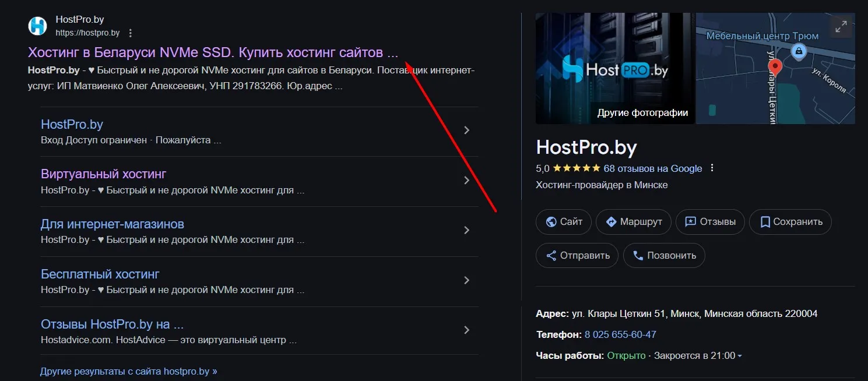Viewport: 868px width, 381px height.
Task: Expand the chevron beside Бесплатный хостинг
Action: pos(466,280)
